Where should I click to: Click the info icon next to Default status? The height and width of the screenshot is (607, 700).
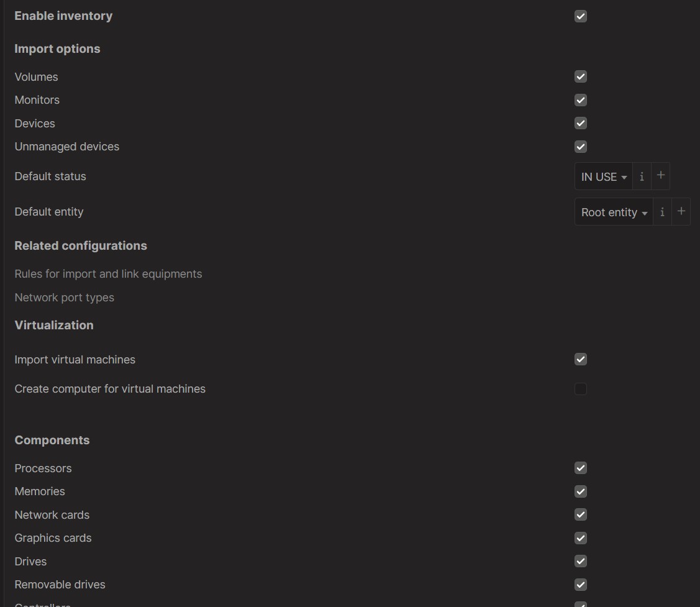click(x=642, y=176)
